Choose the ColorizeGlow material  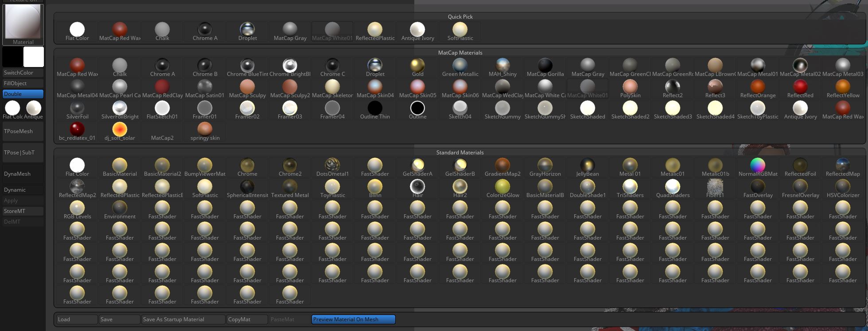pos(502,189)
